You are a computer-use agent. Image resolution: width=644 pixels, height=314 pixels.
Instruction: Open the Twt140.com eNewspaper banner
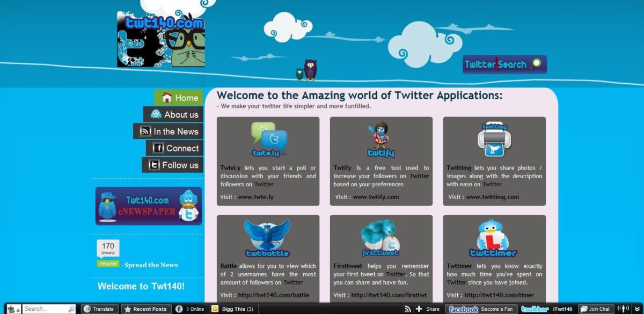[149, 206]
